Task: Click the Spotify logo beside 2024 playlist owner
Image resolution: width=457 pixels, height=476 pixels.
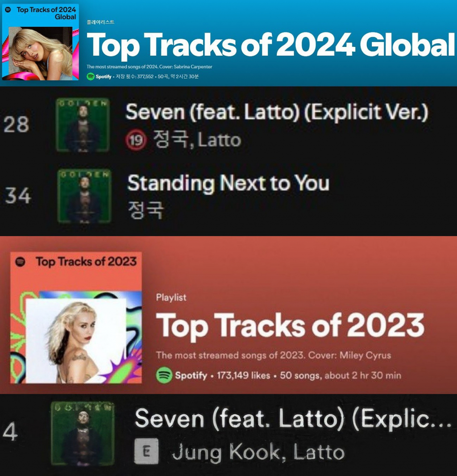Action: pyautogui.click(x=91, y=76)
